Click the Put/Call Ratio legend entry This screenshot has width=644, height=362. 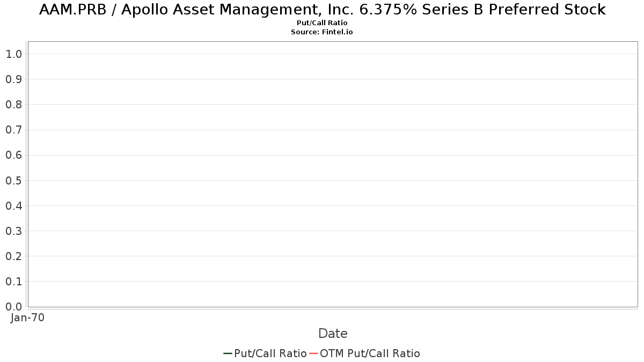point(265,353)
